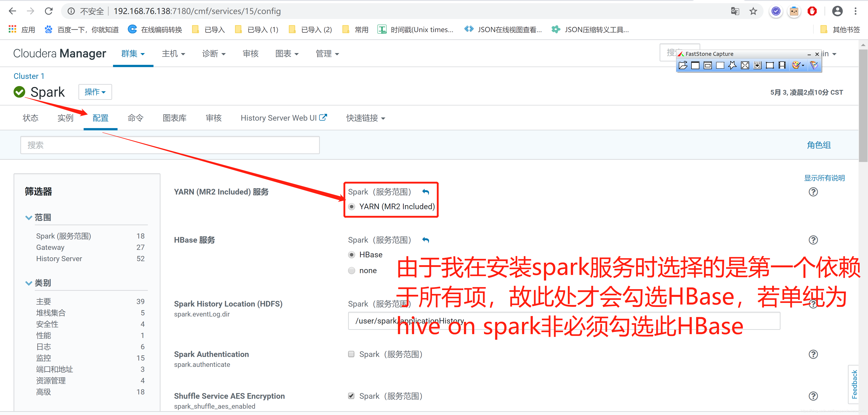The height and width of the screenshot is (415, 868).
Task: Collapse the 范围 filter section
Action: coord(29,218)
